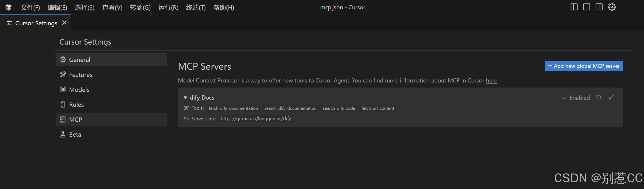Open the 终端(T) menu
The width and height of the screenshot is (644, 189).
(x=196, y=7)
